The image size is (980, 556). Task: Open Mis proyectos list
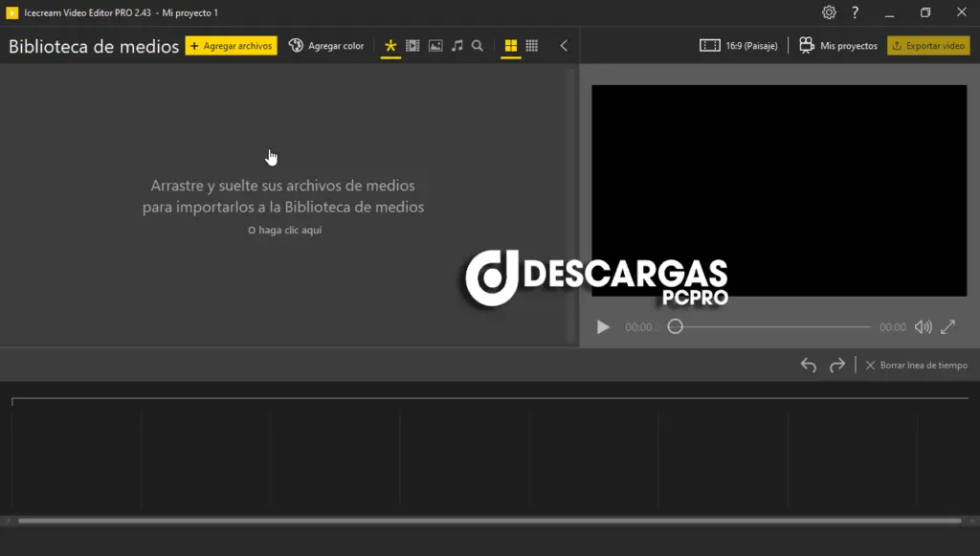[x=837, y=46]
